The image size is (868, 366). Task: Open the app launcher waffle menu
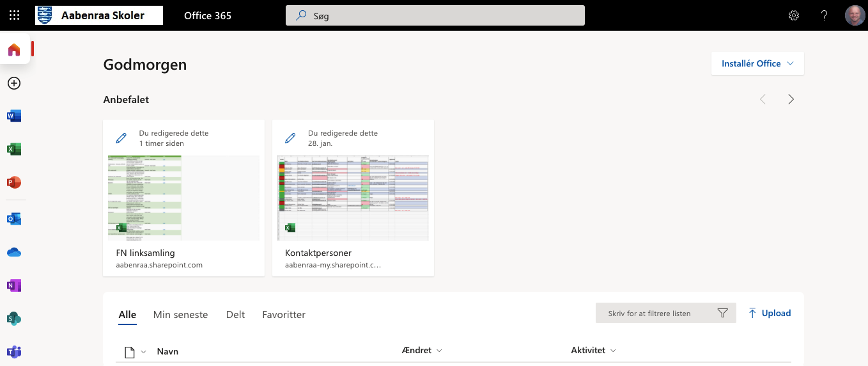[x=14, y=15]
